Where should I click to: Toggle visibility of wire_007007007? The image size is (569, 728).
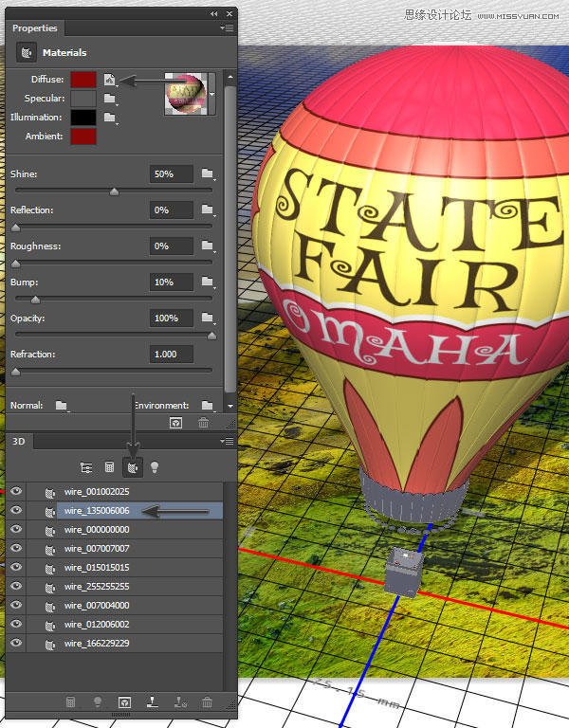pyautogui.click(x=16, y=548)
